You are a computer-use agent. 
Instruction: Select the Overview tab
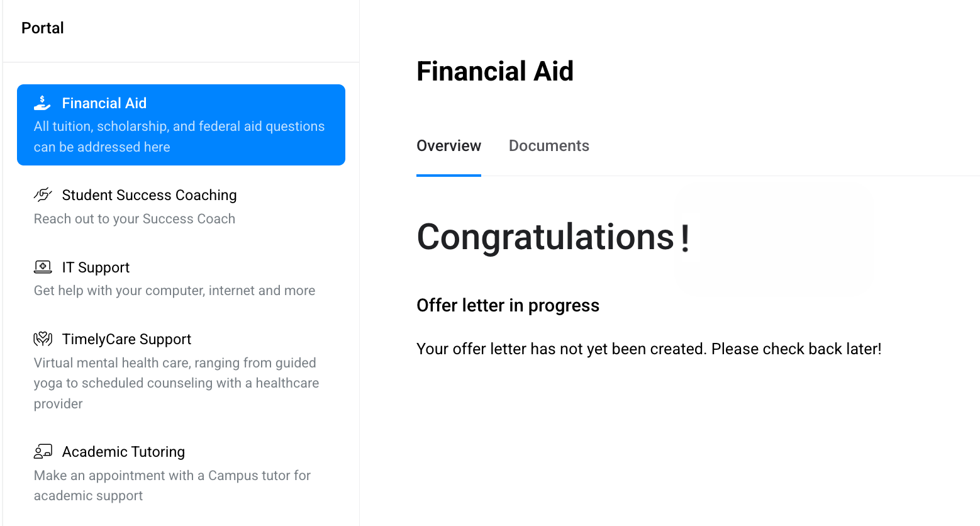click(x=448, y=146)
